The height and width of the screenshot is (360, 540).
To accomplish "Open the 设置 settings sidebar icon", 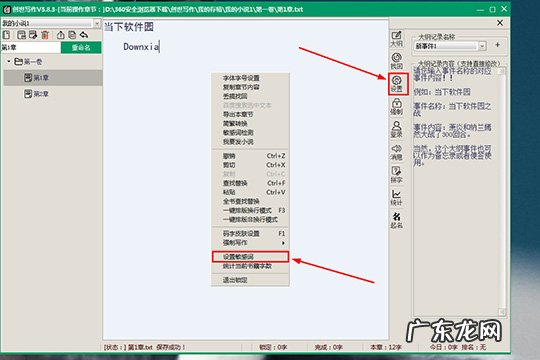I will point(397,84).
